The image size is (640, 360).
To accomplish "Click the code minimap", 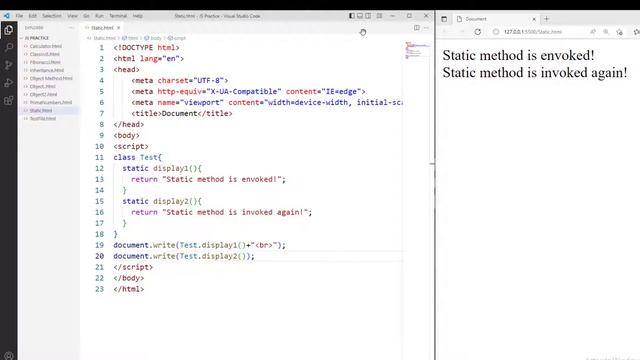I will 417,50.
